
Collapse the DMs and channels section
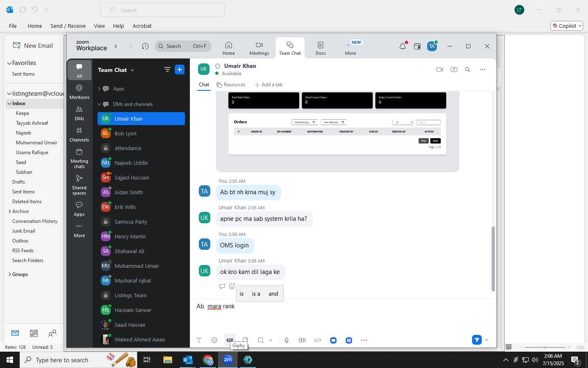point(99,104)
